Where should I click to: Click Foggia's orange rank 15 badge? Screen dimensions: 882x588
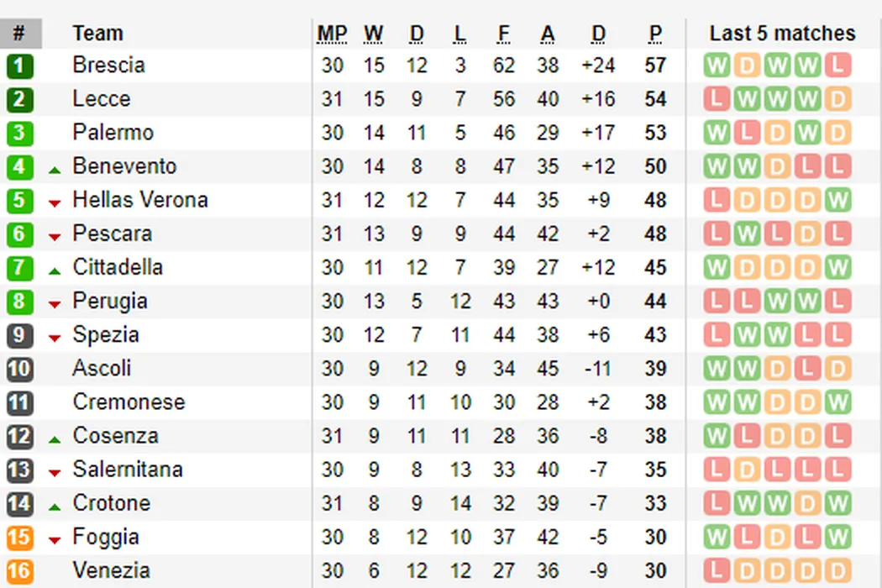tap(19, 538)
